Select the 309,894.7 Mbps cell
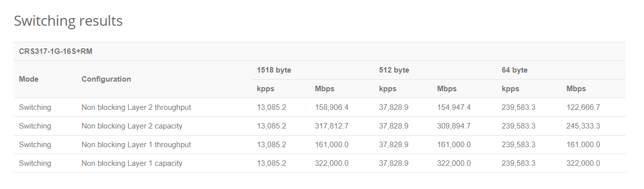 click(454, 126)
